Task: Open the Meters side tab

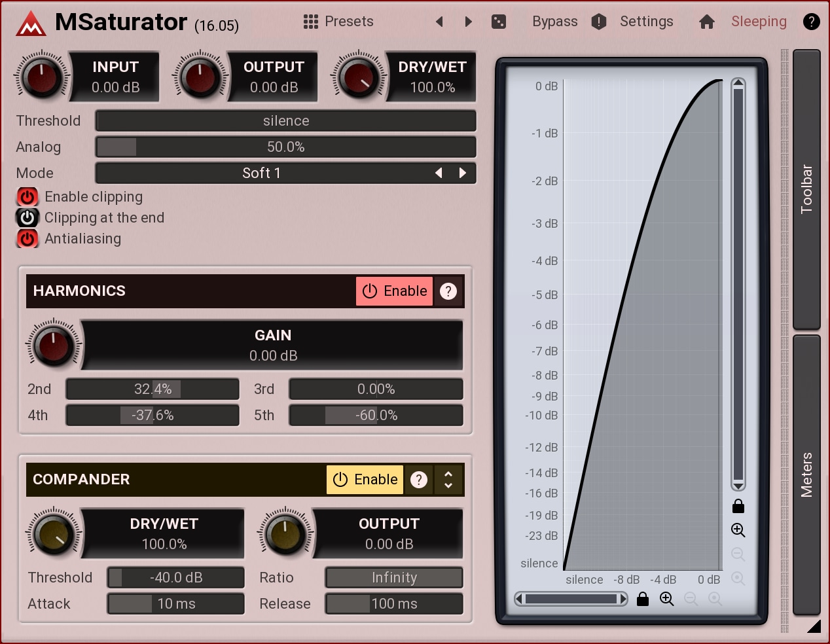Action: (x=806, y=475)
